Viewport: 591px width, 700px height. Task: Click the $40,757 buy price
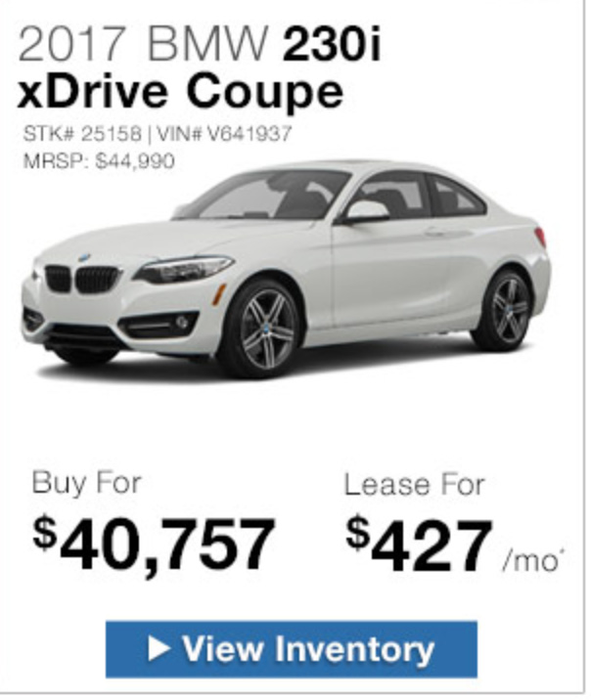tap(154, 545)
